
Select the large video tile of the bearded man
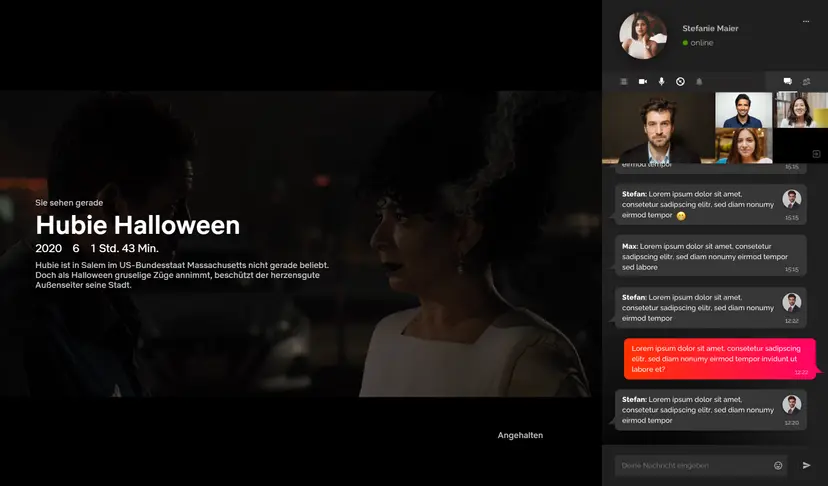click(658, 128)
